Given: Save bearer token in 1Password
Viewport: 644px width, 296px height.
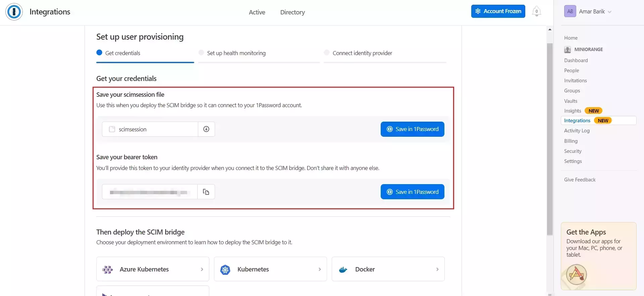Looking at the screenshot, I should (412, 192).
